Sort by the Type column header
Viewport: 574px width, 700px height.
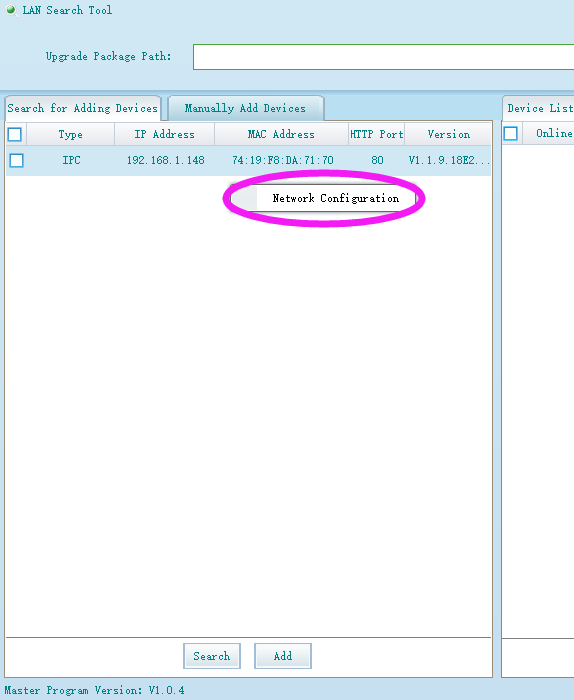[x=71, y=134]
